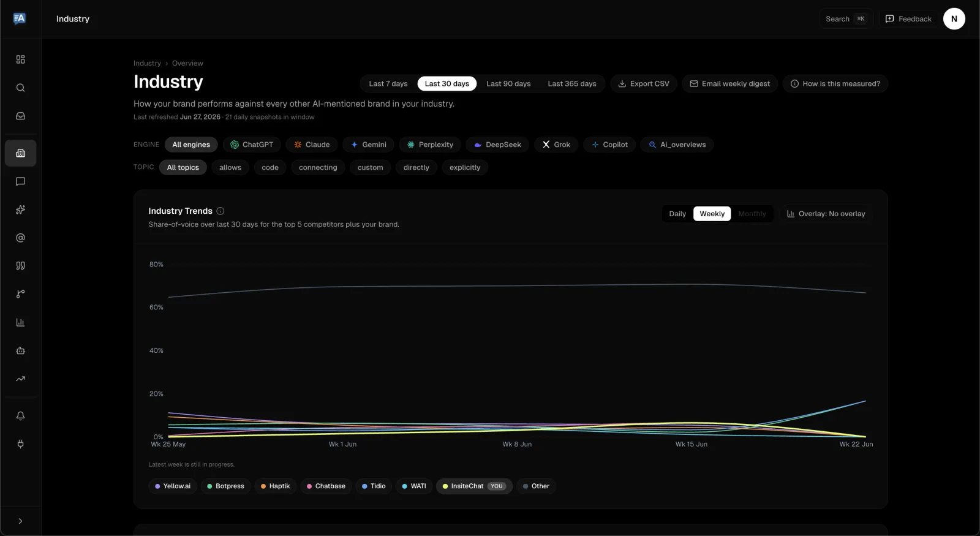Open the mentions @ icon in sidebar
The height and width of the screenshot is (536, 980).
20,238
